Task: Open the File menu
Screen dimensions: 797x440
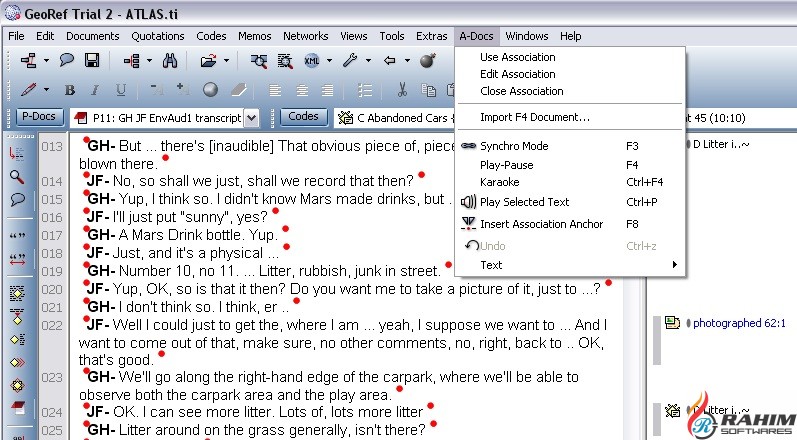Action: pos(16,36)
